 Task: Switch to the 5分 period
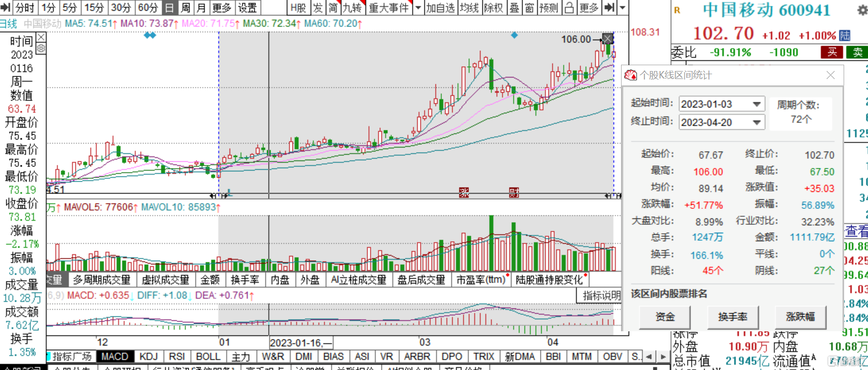point(69,7)
